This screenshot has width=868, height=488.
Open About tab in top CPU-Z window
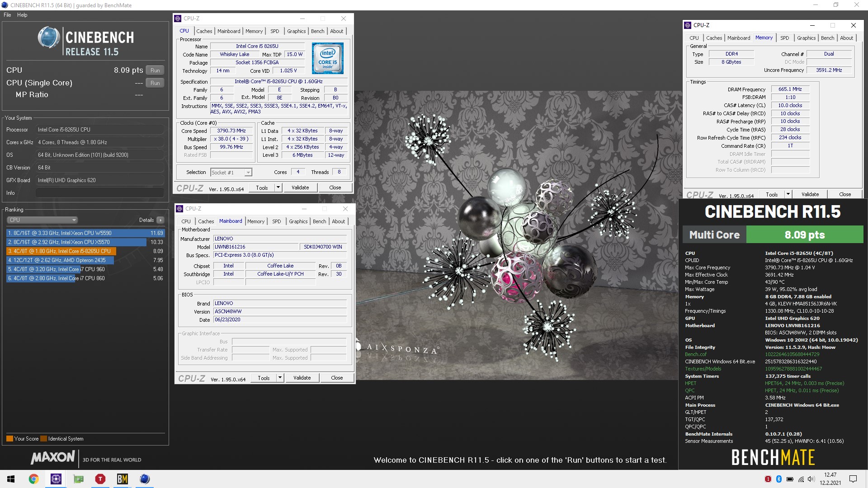[x=336, y=31]
